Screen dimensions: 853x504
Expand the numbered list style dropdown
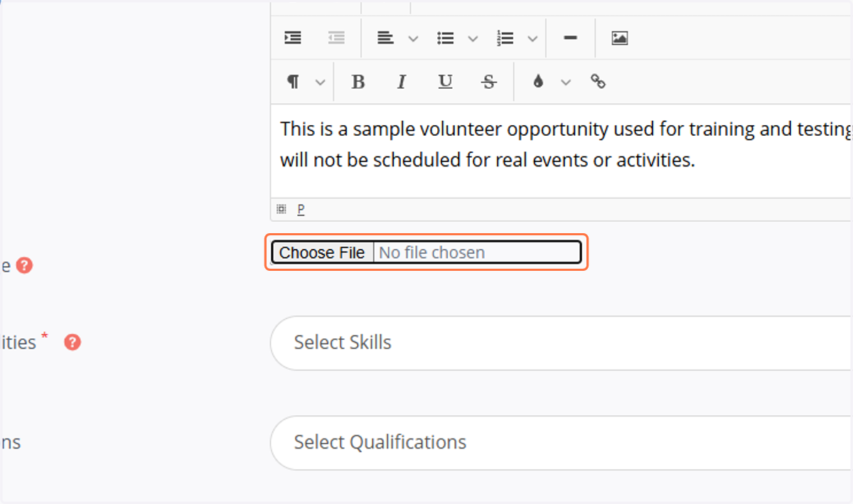(532, 39)
